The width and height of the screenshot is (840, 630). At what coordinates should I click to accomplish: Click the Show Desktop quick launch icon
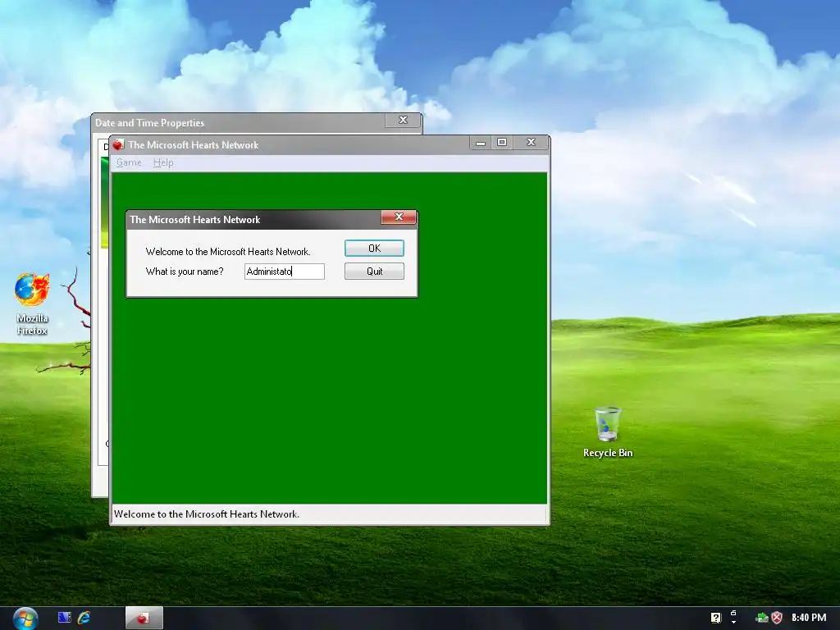pyautogui.click(x=64, y=618)
